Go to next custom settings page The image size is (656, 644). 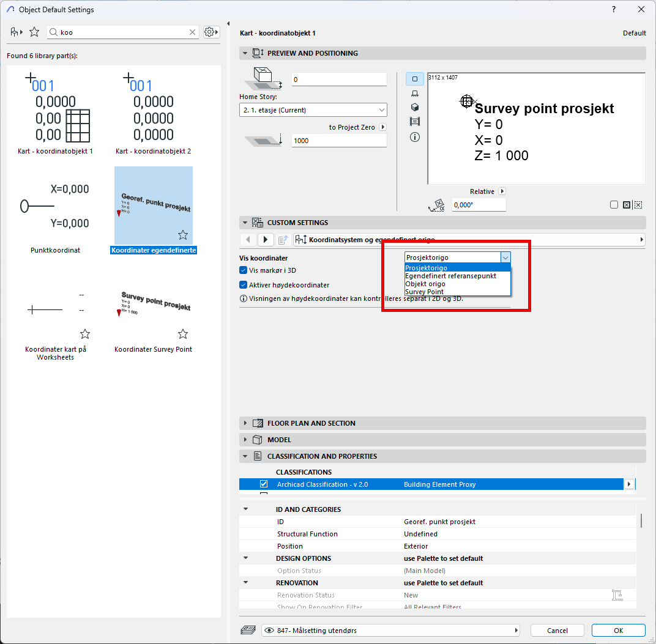(x=266, y=240)
